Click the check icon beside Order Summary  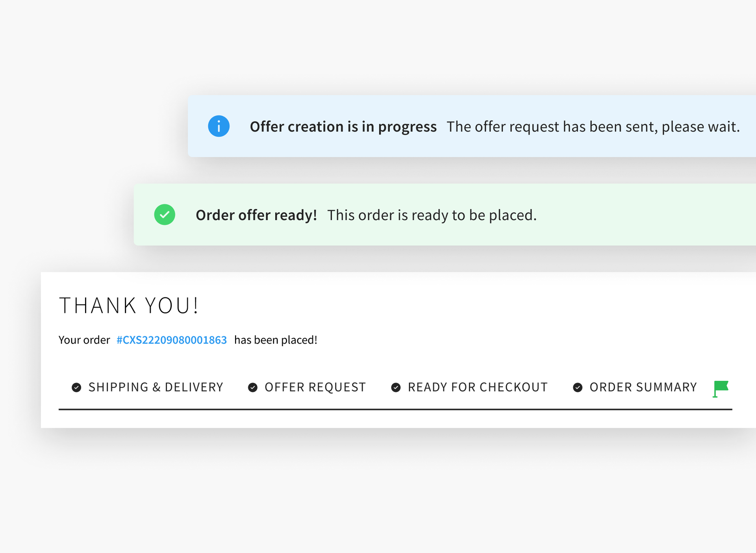pos(578,388)
